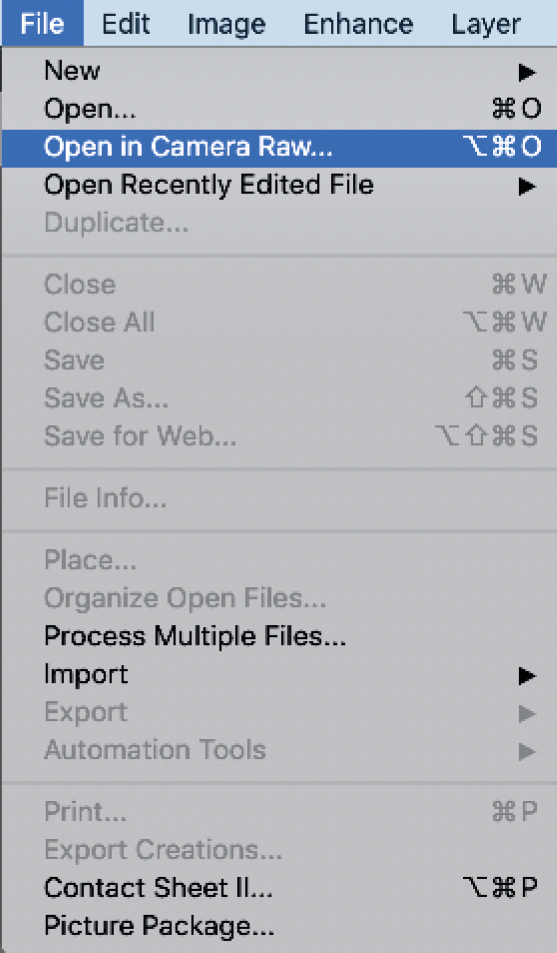Select Open in Camera Raw...

(278, 147)
